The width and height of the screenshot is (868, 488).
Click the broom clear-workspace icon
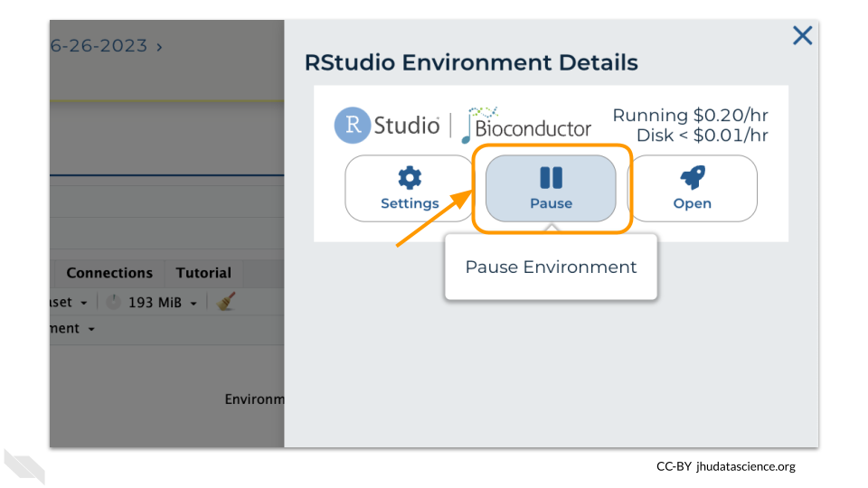[226, 302]
